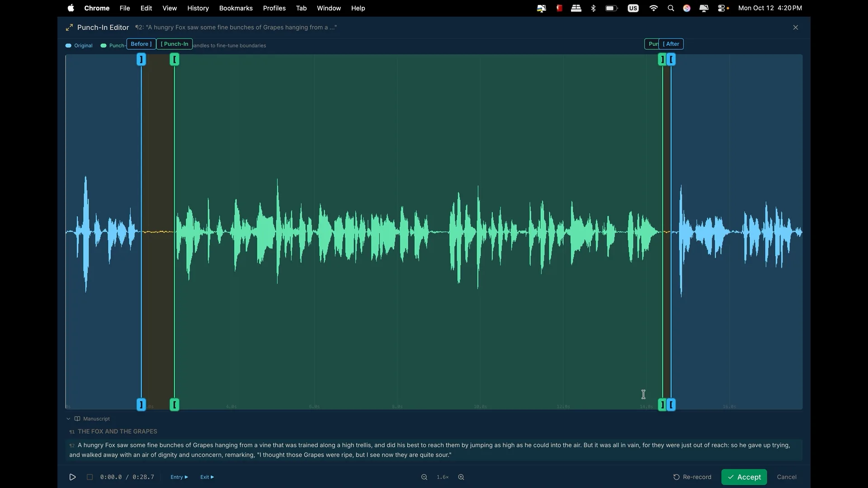Select the top green Punch-In start handle
Viewport: 868px width, 488px height.
(175, 59)
